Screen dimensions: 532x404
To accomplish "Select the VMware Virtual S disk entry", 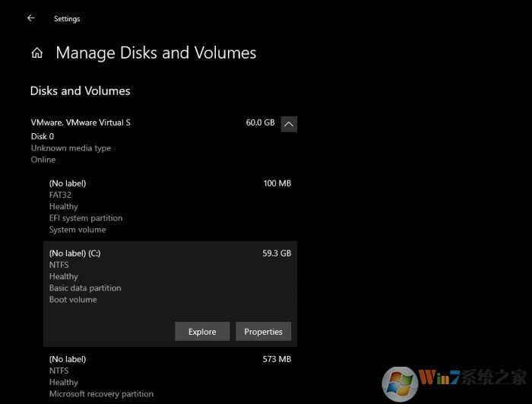I will pos(81,122).
